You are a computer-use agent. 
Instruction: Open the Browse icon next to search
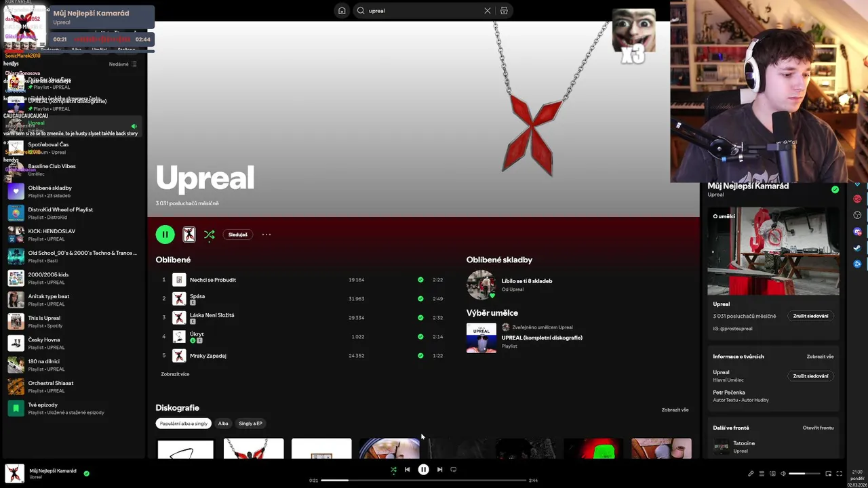[x=504, y=11]
